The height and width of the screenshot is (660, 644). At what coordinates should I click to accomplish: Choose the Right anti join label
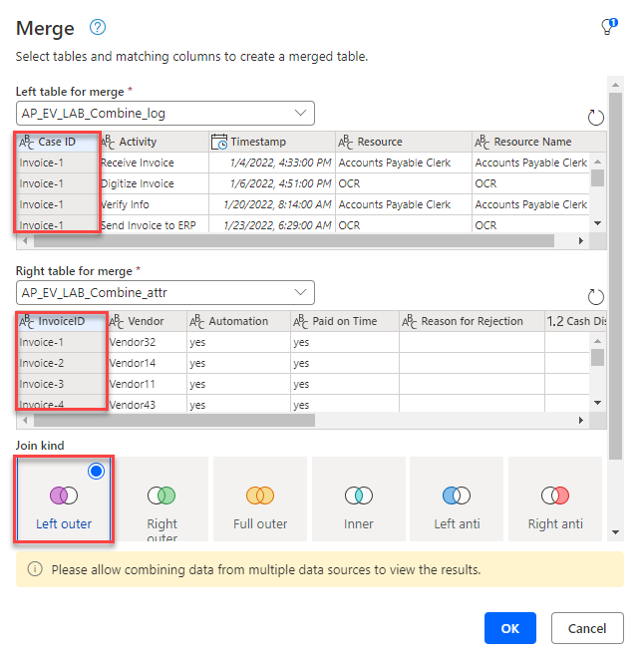coord(555,524)
